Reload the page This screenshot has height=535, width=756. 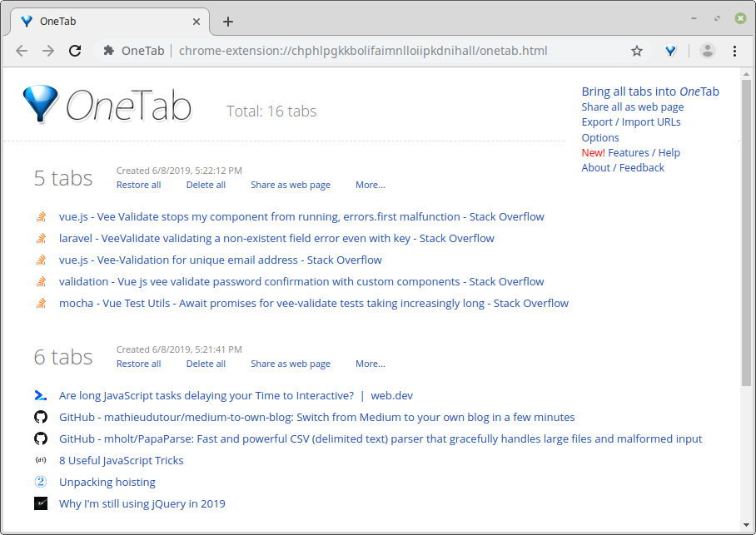[x=75, y=51]
